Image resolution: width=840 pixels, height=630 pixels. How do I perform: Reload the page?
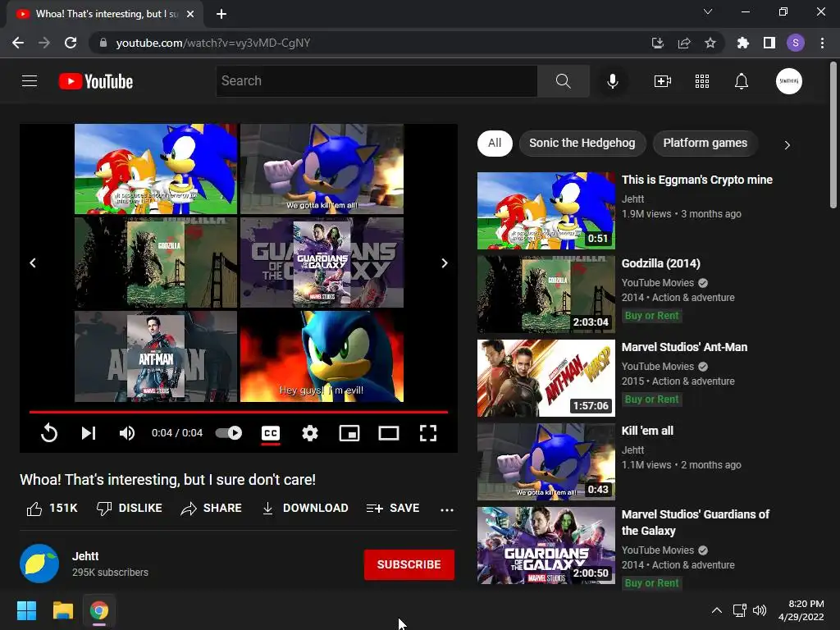click(71, 43)
